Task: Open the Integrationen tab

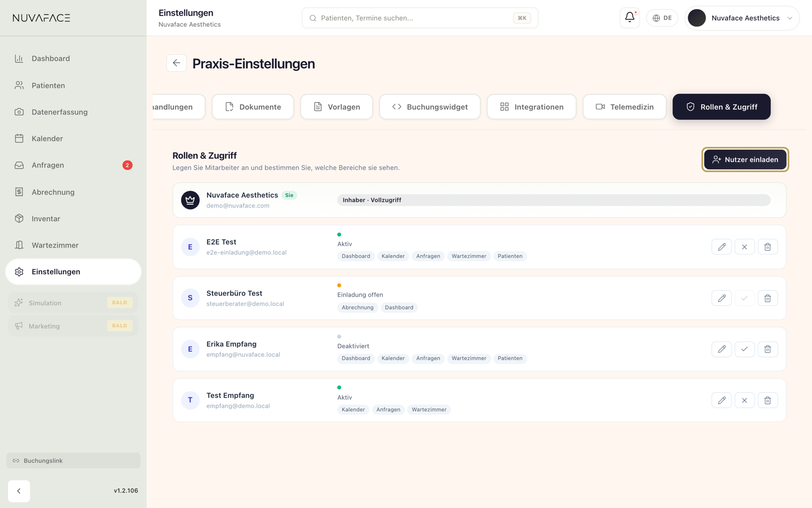Action: click(531, 107)
